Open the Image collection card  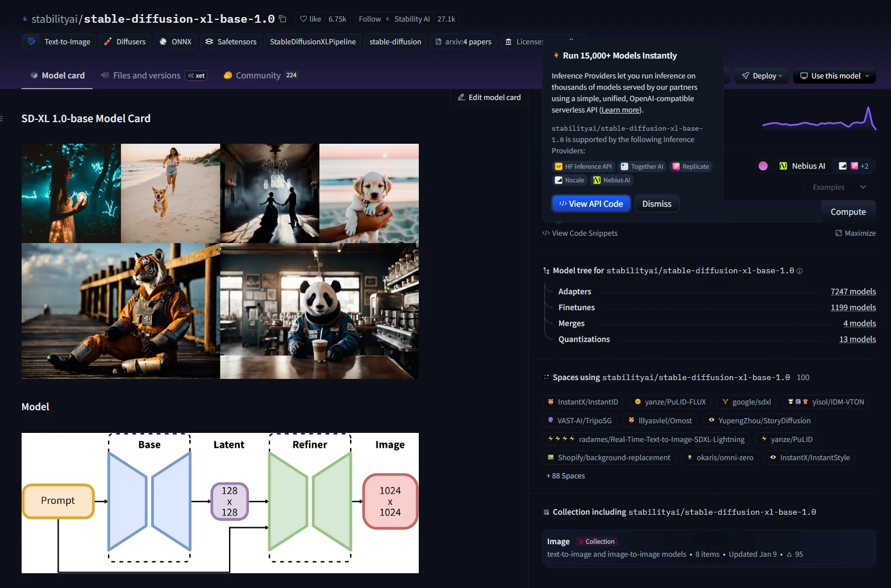[x=709, y=548]
